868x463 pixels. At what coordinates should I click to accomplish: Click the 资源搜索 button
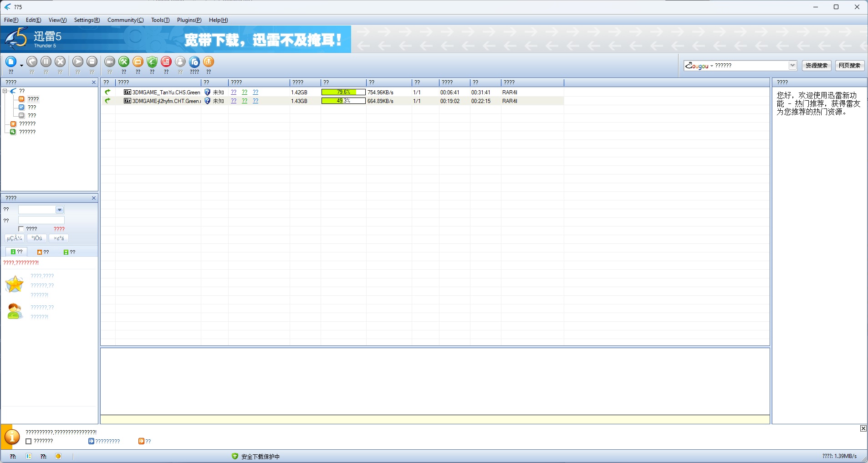pos(817,66)
